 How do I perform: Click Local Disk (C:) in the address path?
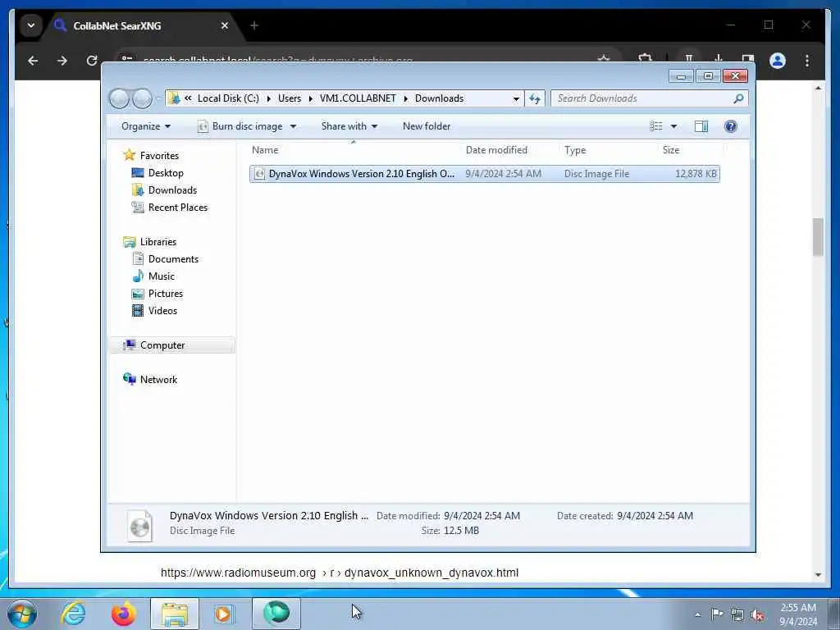coord(228,98)
